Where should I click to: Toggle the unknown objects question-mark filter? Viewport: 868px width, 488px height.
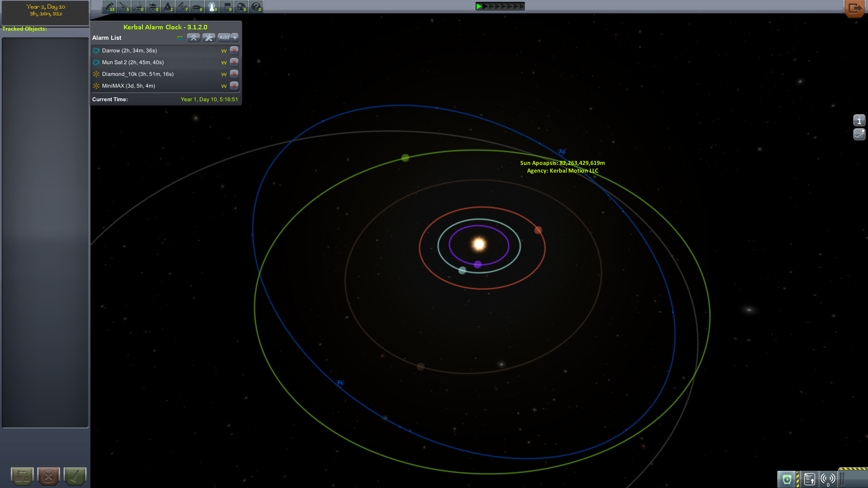click(x=256, y=7)
